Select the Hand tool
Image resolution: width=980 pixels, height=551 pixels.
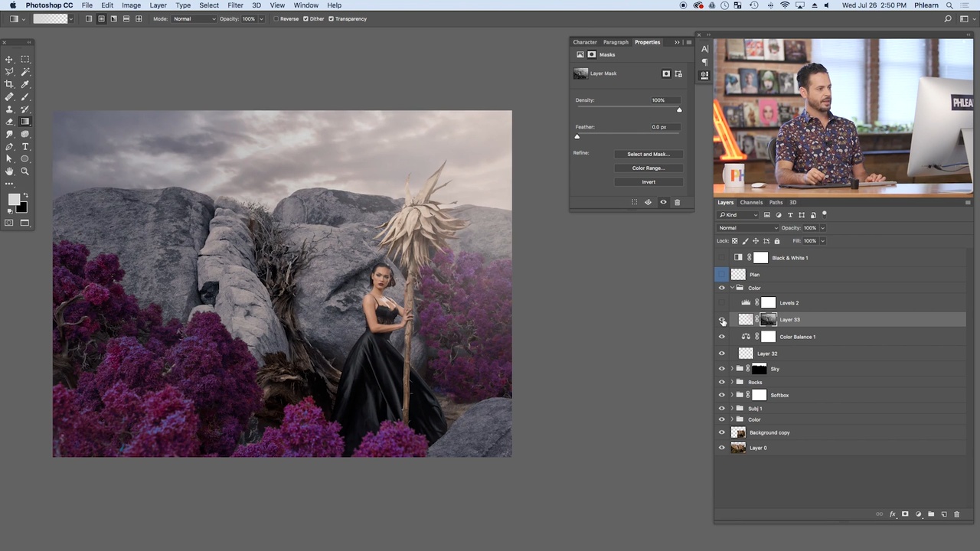point(9,171)
